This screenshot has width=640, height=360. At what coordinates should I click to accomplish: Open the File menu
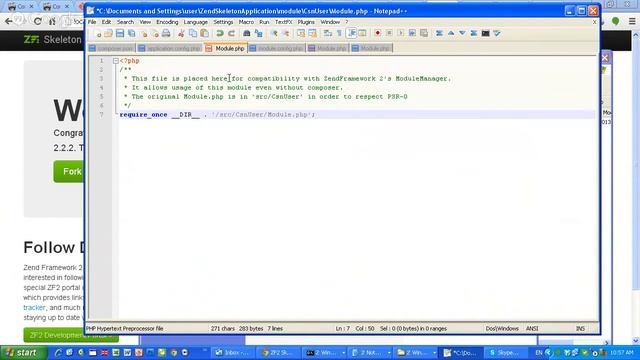(x=92, y=22)
